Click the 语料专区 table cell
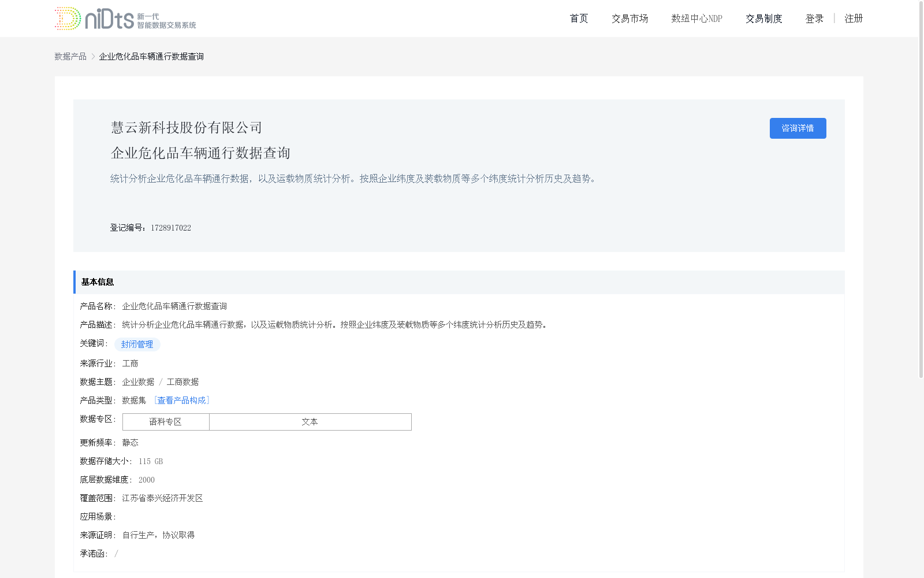Image resolution: width=924 pixels, height=578 pixels. (x=166, y=422)
